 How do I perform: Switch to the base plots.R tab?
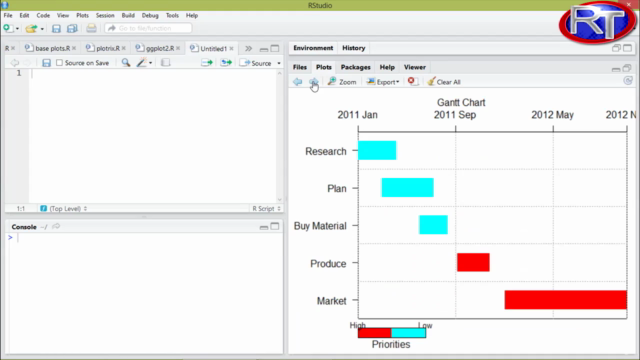point(52,48)
